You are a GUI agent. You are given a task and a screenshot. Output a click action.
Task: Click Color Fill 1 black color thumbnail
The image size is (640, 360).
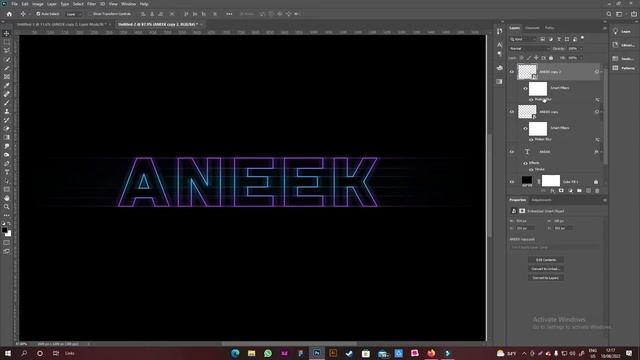click(527, 180)
